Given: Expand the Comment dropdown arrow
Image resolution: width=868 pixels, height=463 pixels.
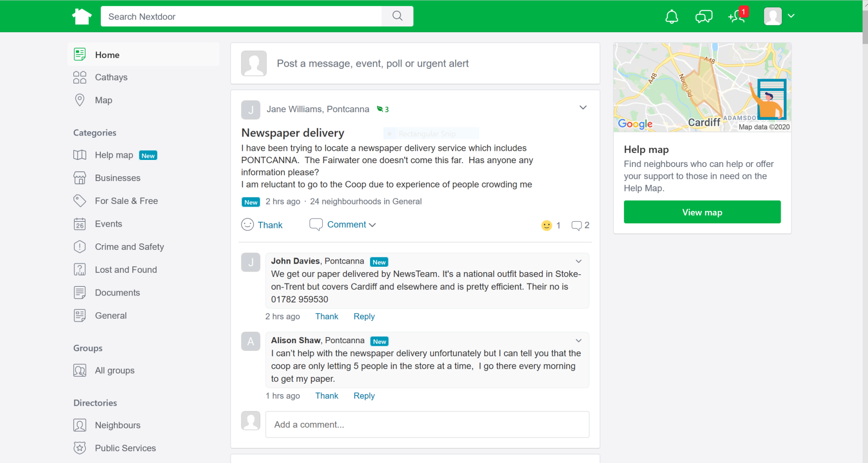Looking at the screenshot, I should [x=373, y=225].
